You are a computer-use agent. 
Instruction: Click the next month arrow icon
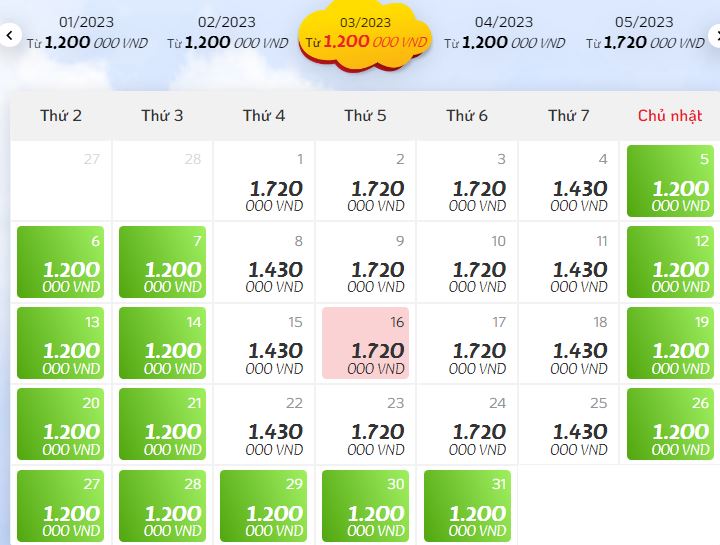point(714,36)
